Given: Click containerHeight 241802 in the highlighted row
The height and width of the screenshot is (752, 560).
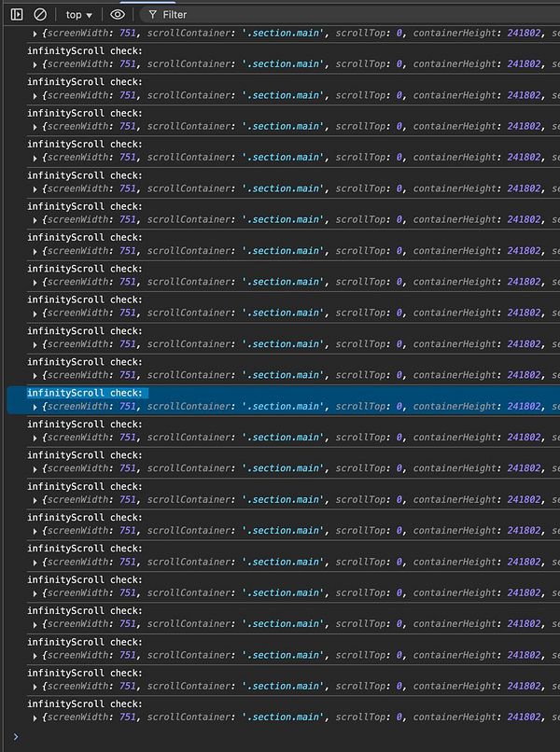Looking at the screenshot, I should coord(477,407).
